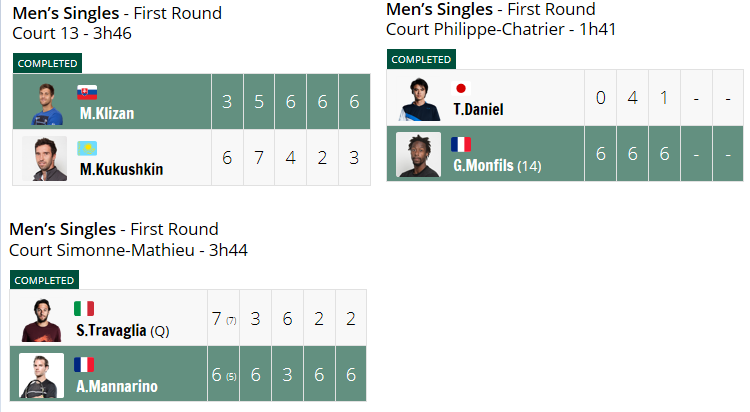Click the Italian flag above S.Travaglia
The height and width of the screenshot is (412, 750).
(84, 309)
